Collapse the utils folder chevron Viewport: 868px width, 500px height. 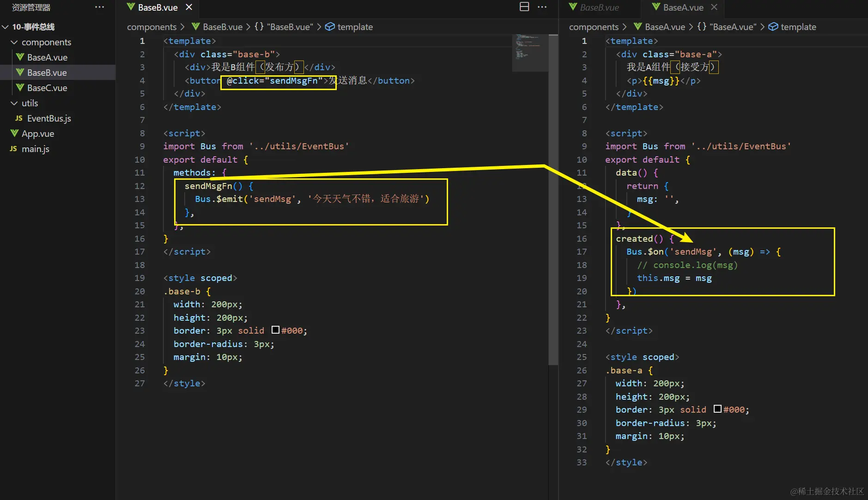(x=14, y=103)
